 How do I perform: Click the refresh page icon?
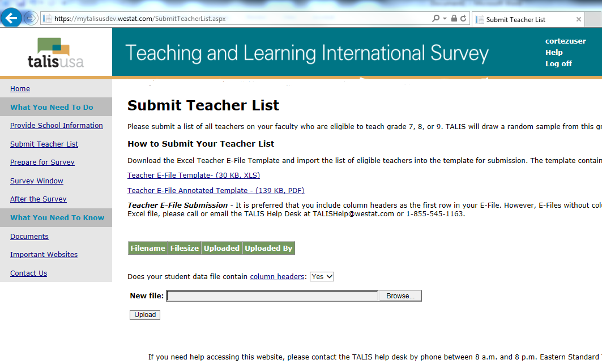pos(463,19)
